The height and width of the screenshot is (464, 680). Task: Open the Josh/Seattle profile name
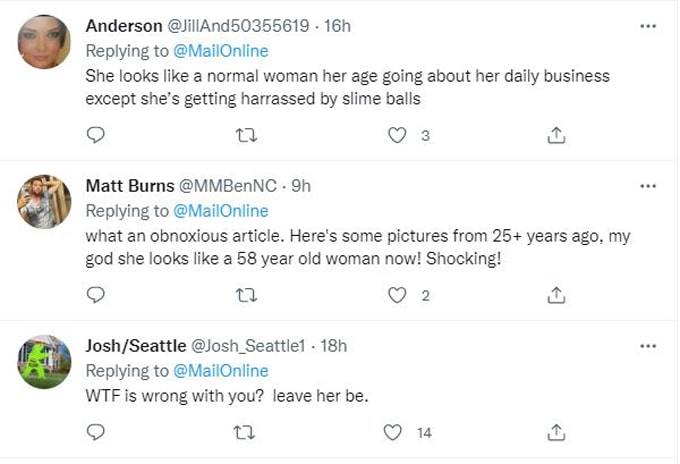click(136, 346)
